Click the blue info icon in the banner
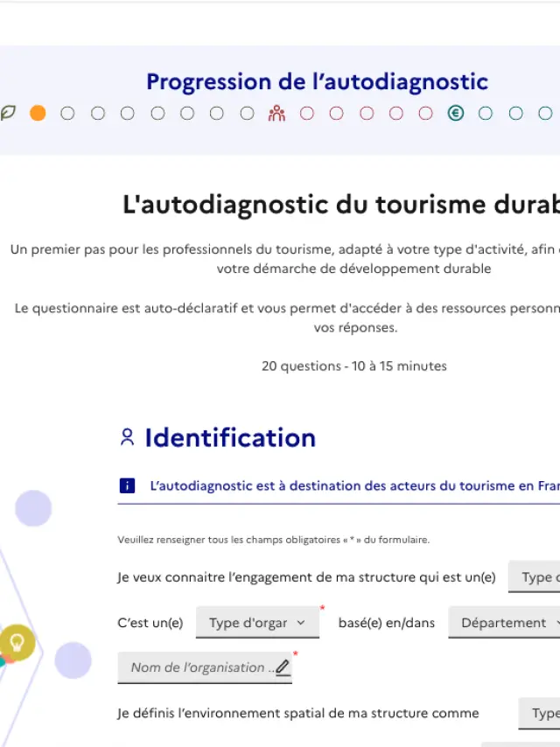Image resolution: width=560 pixels, height=747 pixels. (127, 485)
